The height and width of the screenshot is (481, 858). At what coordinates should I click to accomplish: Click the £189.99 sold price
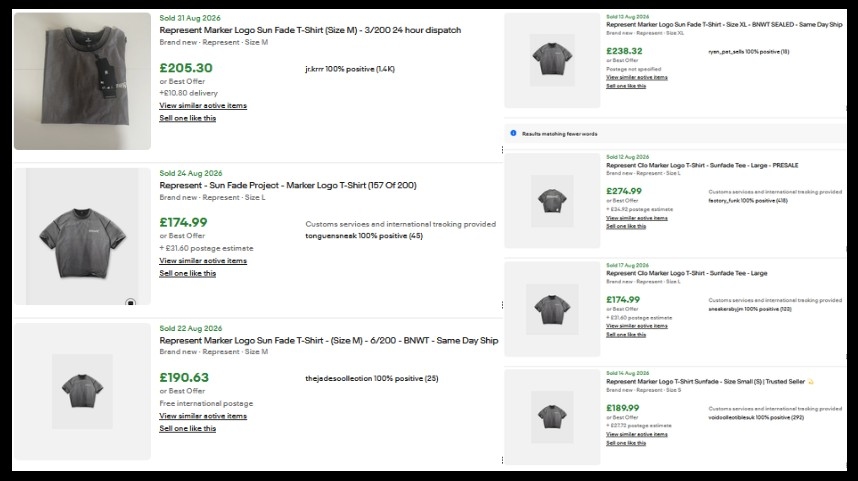(x=623, y=408)
